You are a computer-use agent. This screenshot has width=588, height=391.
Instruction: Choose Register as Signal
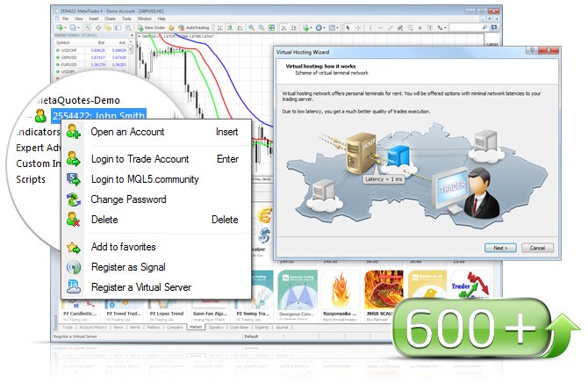tap(155, 267)
